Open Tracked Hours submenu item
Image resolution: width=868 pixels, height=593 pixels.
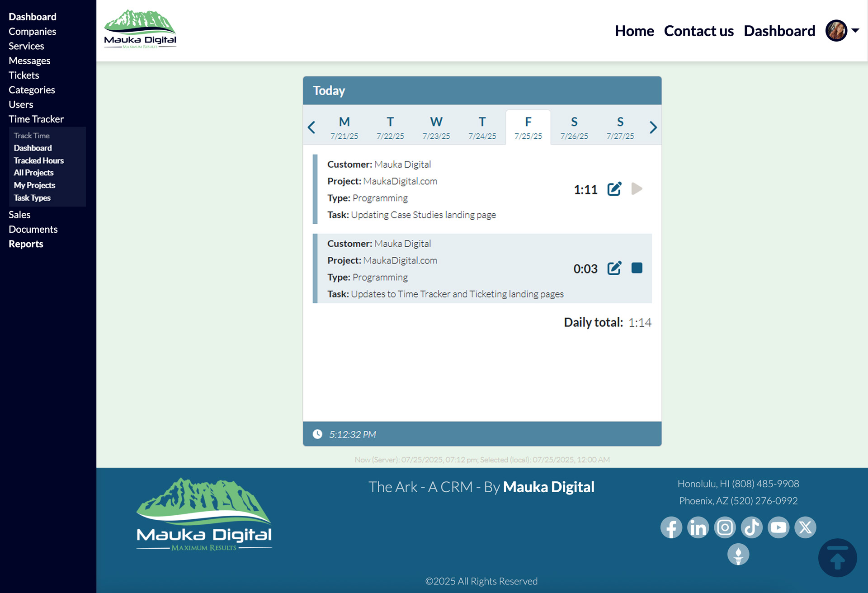tap(38, 160)
